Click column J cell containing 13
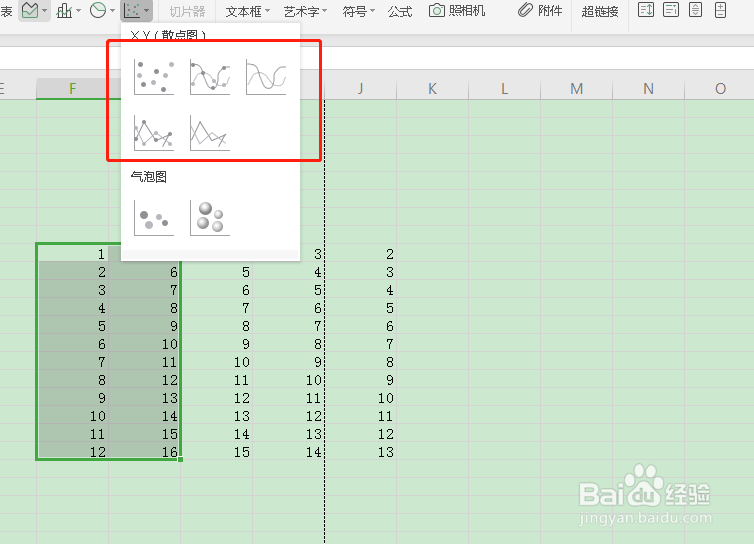The width and height of the screenshot is (754, 544). (x=361, y=452)
